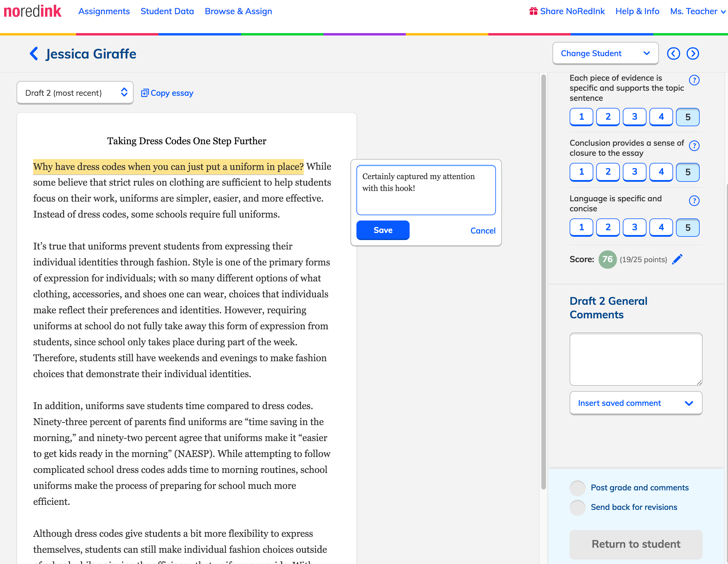Cancel the comment popup
The height and width of the screenshot is (564, 728).
tap(483, 231)
